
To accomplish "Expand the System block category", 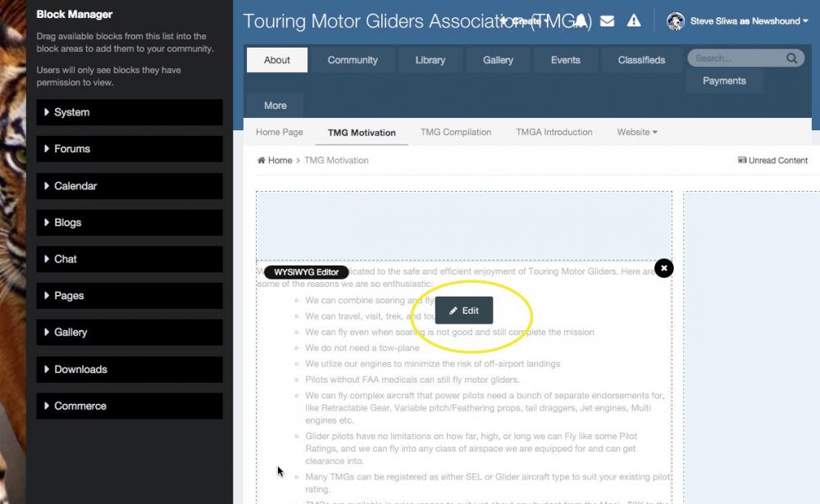I will (130, 112).
